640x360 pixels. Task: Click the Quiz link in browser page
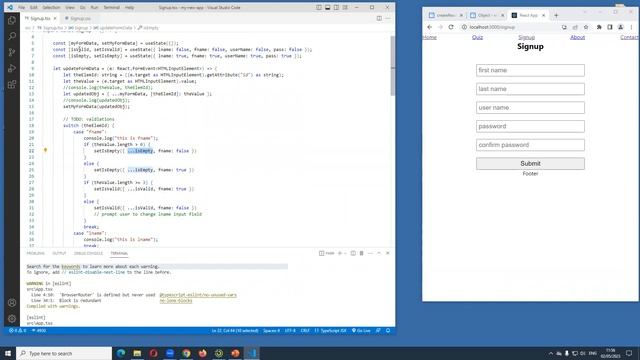[x=477, y=37]
